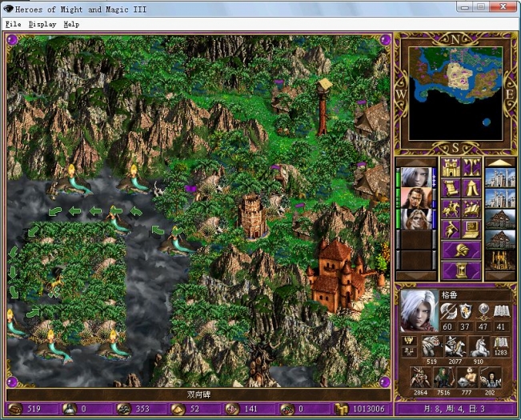Open the Kingdom Overview castle icon
This screenshot has width=521, height=420.
[451, 167]
